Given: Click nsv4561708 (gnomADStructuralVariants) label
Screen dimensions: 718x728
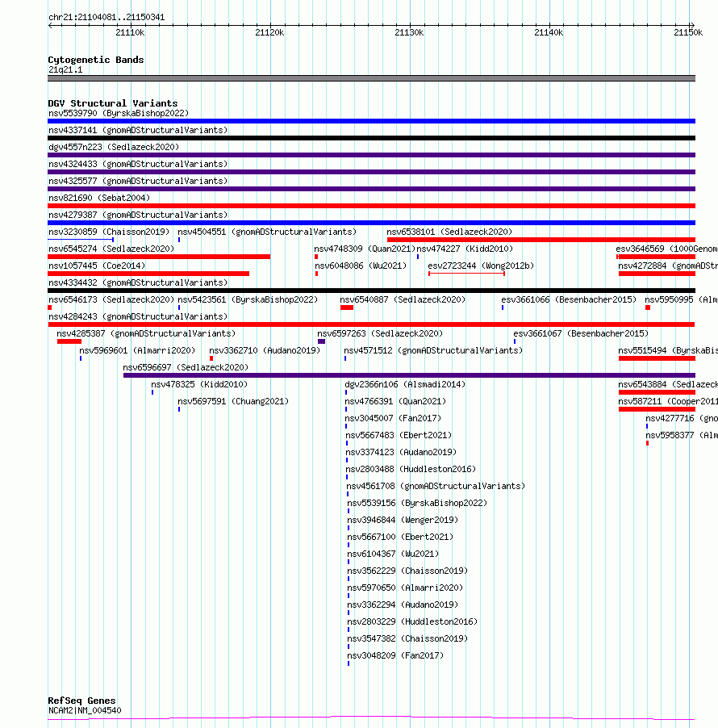Looking at the screenshot, I should (x=436, y=486).
